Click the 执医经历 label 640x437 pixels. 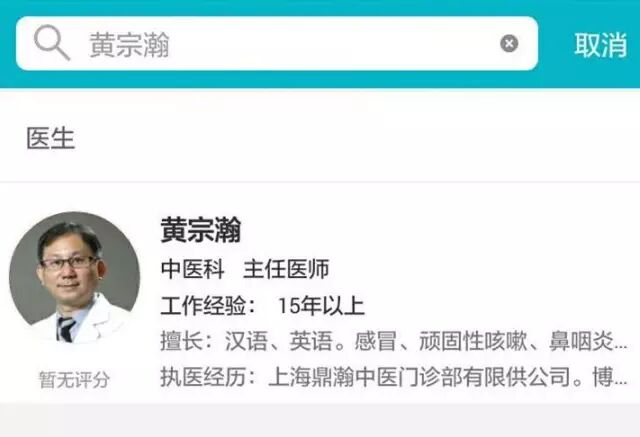203,377
